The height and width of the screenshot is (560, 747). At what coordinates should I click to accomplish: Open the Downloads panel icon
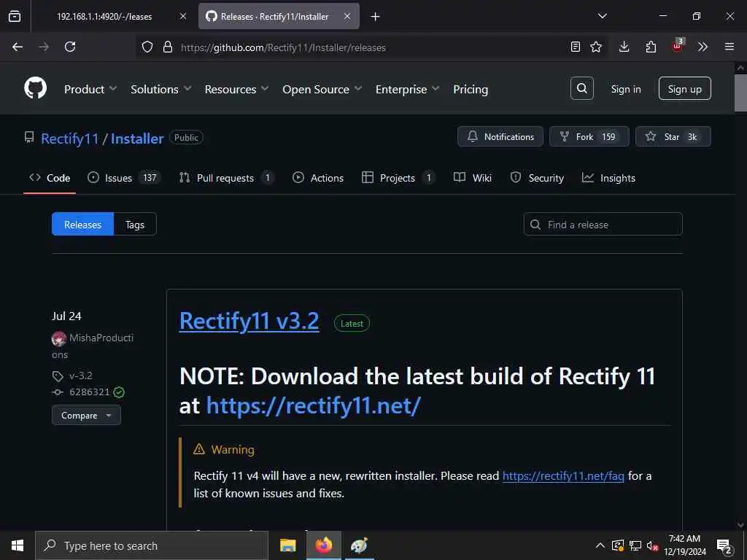point(624,47)
